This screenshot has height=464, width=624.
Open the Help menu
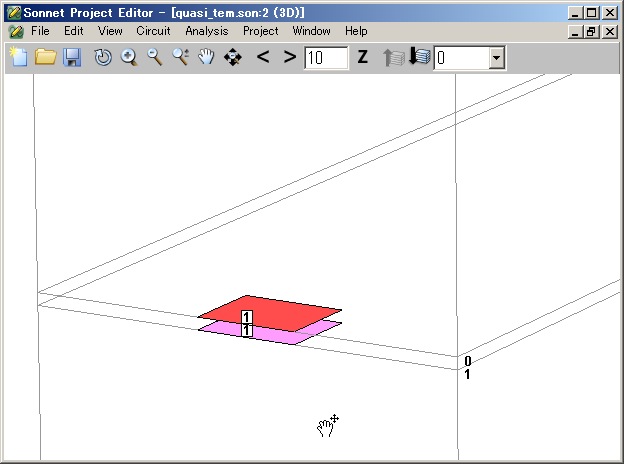(356, 31)
